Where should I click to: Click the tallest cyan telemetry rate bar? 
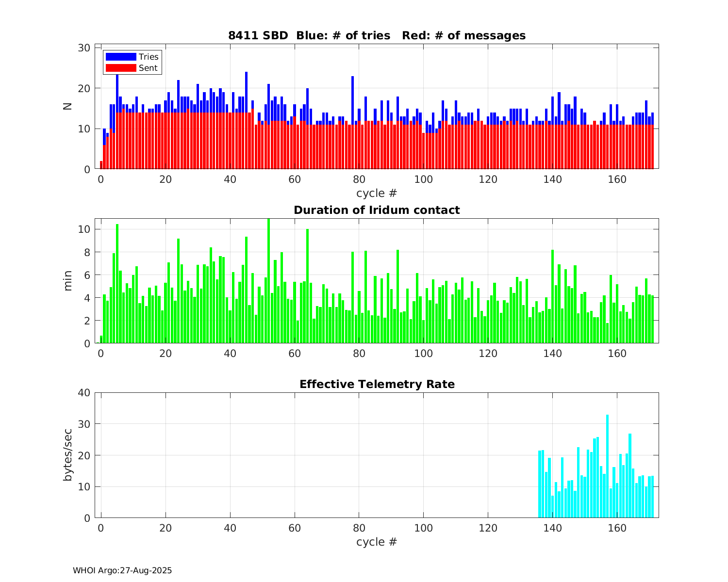(607, 466)
